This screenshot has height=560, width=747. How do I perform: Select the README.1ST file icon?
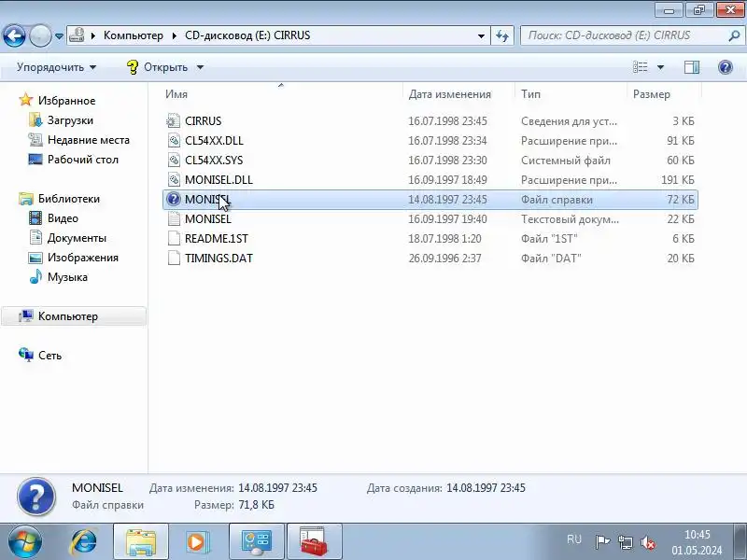(174, 238)
